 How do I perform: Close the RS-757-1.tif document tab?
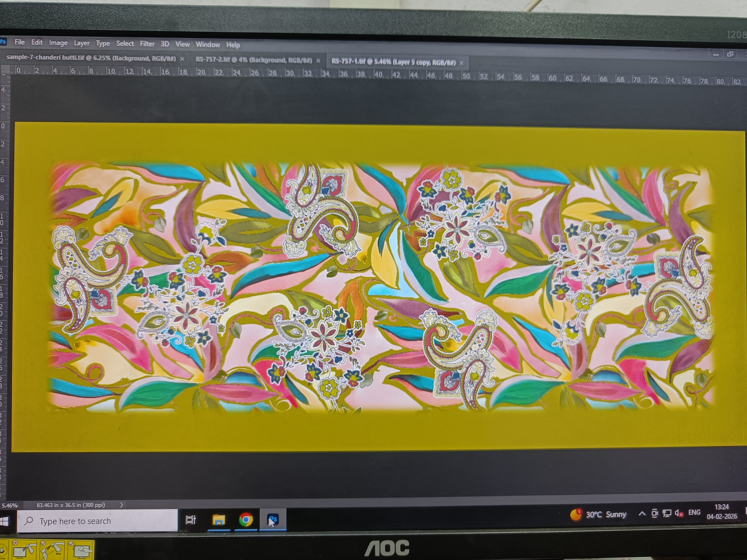[461, 63]
